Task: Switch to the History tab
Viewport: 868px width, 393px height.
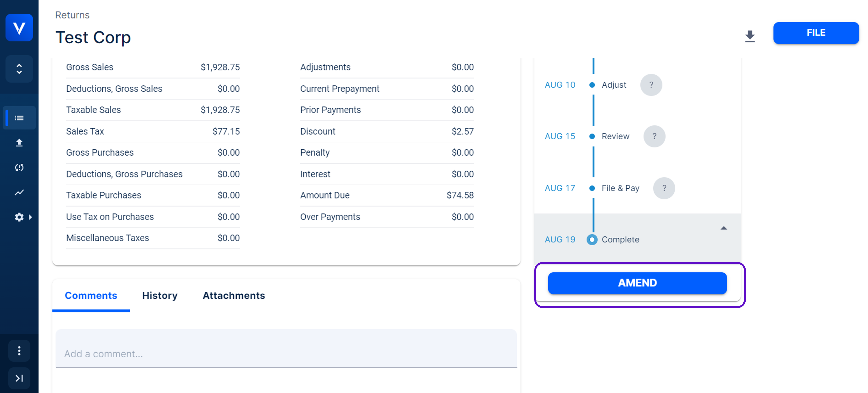Action: pyautogui.click(x=160, y=296)
